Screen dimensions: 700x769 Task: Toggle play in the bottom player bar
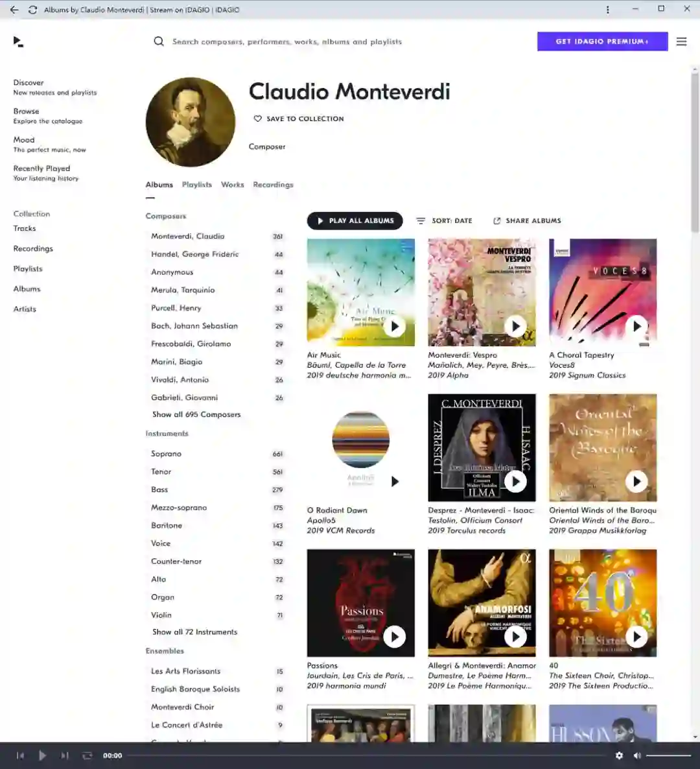tap(42, 755)
